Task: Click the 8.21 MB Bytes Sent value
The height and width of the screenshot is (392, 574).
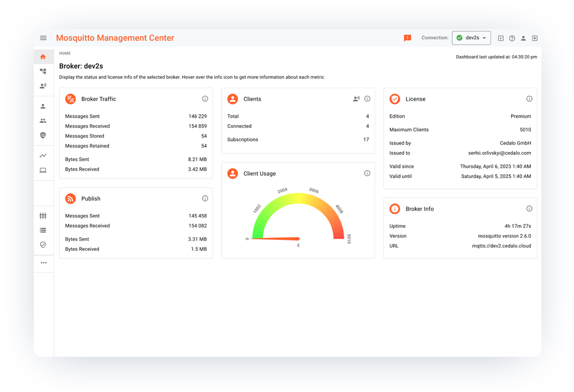Action: click(197, 160)
